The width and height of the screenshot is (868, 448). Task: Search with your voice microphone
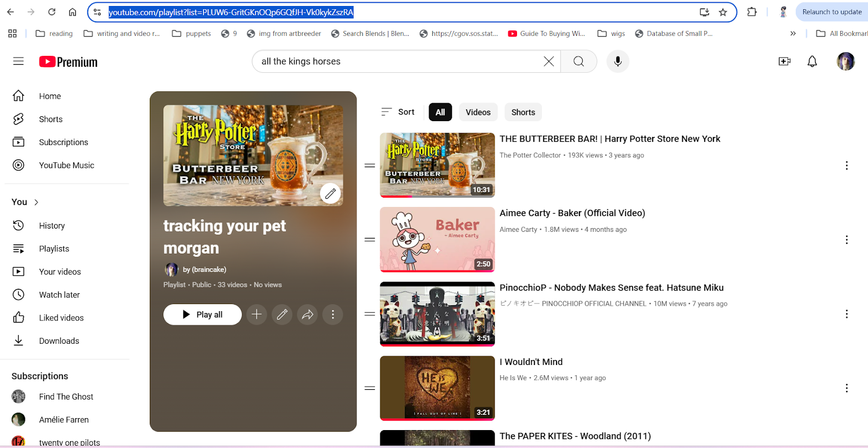tap(617, 61)
